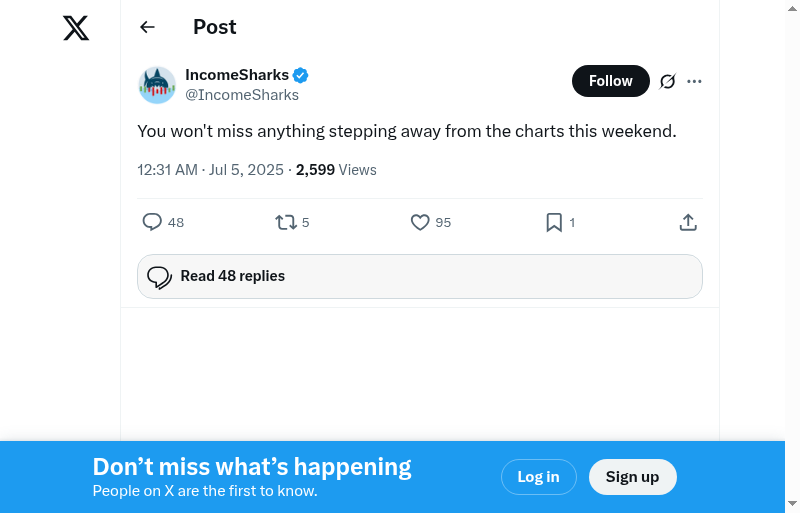
Task: Open the IncomeSharks profile avatar
Action: pos(157,85)
